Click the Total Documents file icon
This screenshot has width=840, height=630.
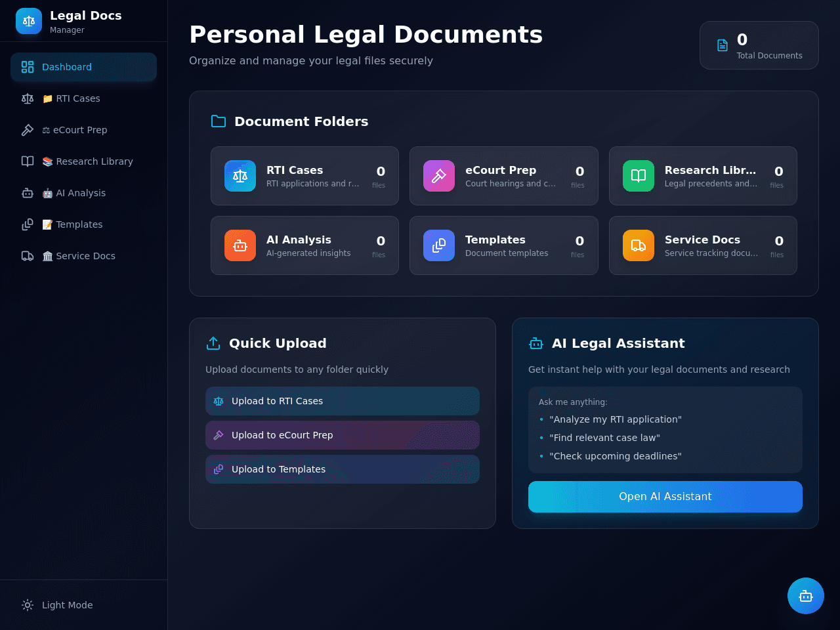[x=723, y=45]
